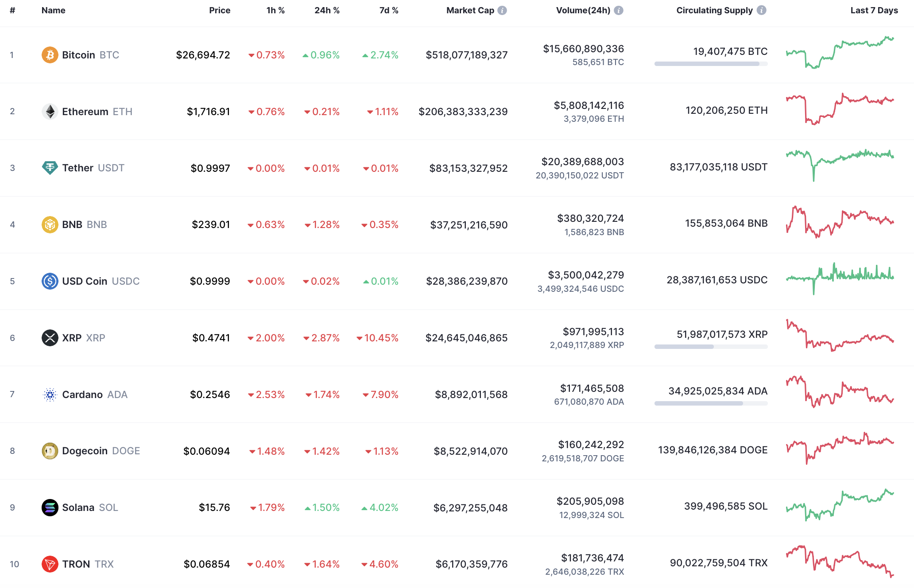Click the Ethereum coin logo
The width and height of the screenshot is (914, 588).
point(50,112)
